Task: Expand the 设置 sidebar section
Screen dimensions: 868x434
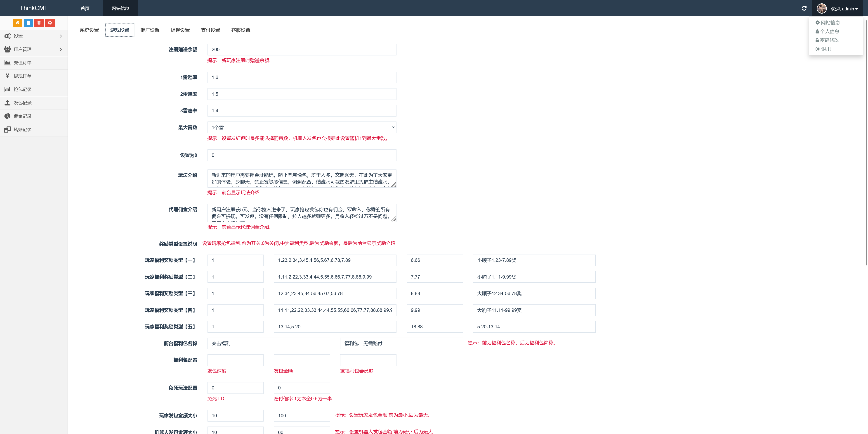Action: tap(18, 36)
